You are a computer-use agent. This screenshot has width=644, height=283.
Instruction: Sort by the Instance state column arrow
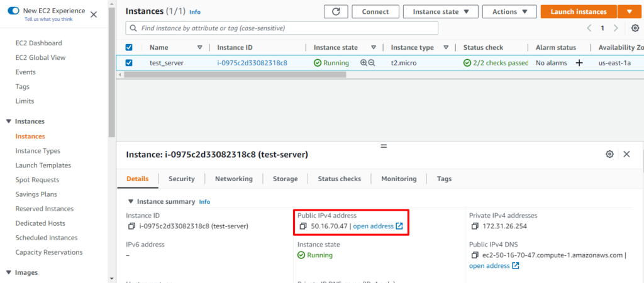coord(374,48)
